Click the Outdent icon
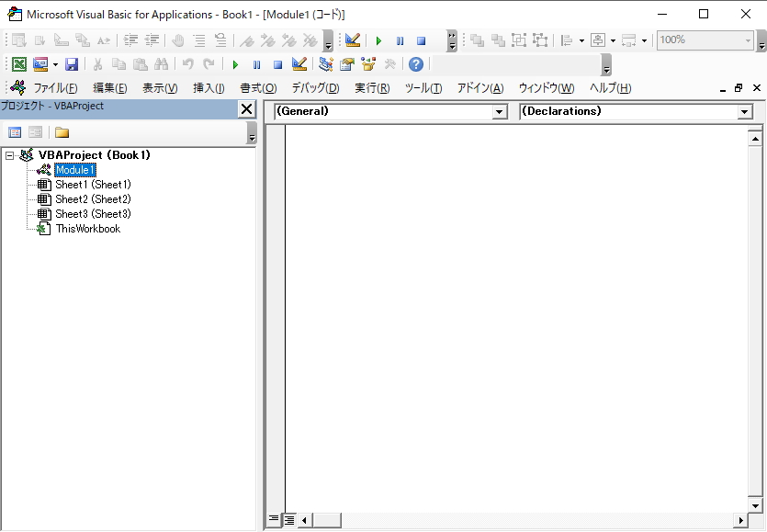The width and height of the screenshot is (767, 532). click(x=152, y=40)
